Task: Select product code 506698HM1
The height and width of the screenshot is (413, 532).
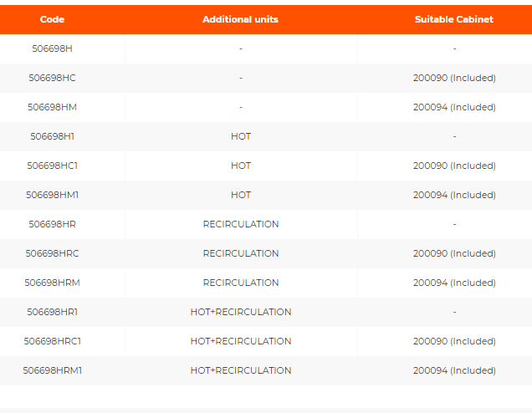Action: 52,195
